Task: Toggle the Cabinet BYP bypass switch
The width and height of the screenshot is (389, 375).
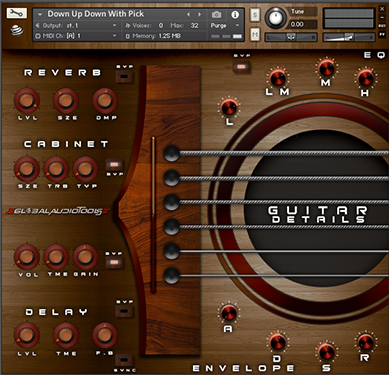Action: [114, 164]
